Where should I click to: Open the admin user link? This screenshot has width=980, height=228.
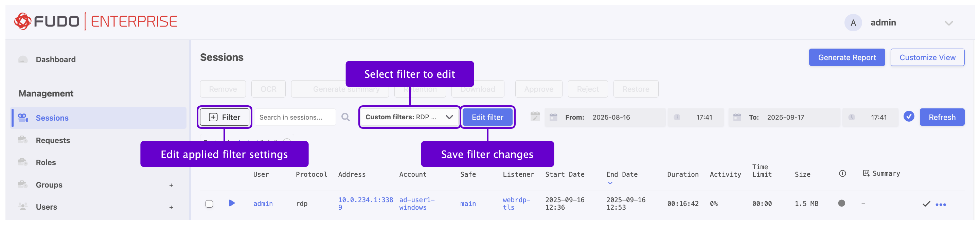click(x=263, y=204)
